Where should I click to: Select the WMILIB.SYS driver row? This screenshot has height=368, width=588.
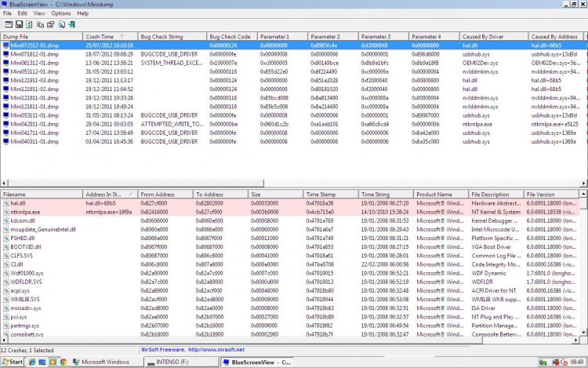(x=289, y=300)
